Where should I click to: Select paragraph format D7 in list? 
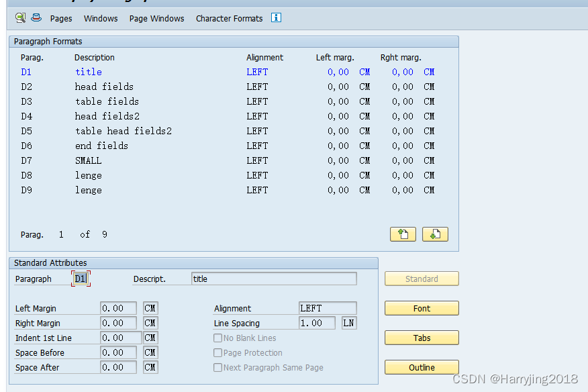click(x=26, y=160)
